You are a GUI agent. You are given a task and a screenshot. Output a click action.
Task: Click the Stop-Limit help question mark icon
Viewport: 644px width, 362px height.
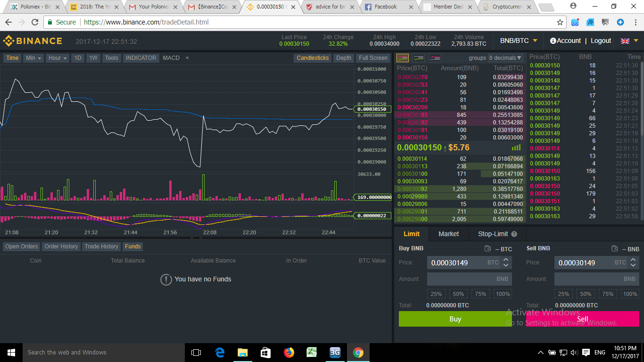(x=514, y=234)
